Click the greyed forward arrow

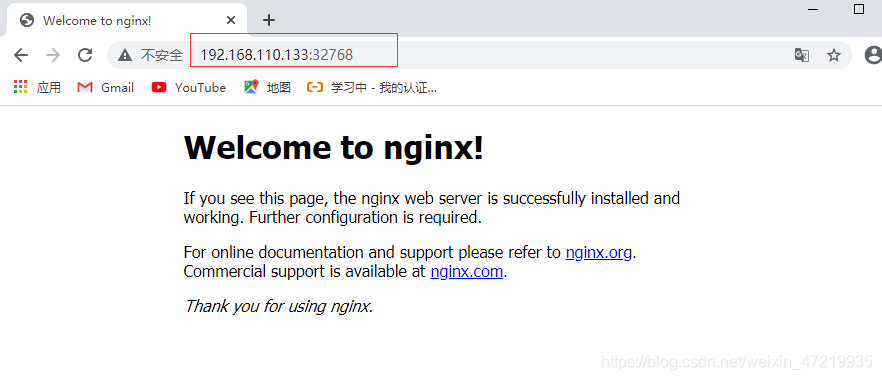pyautogui.click(x=53, y=55)
